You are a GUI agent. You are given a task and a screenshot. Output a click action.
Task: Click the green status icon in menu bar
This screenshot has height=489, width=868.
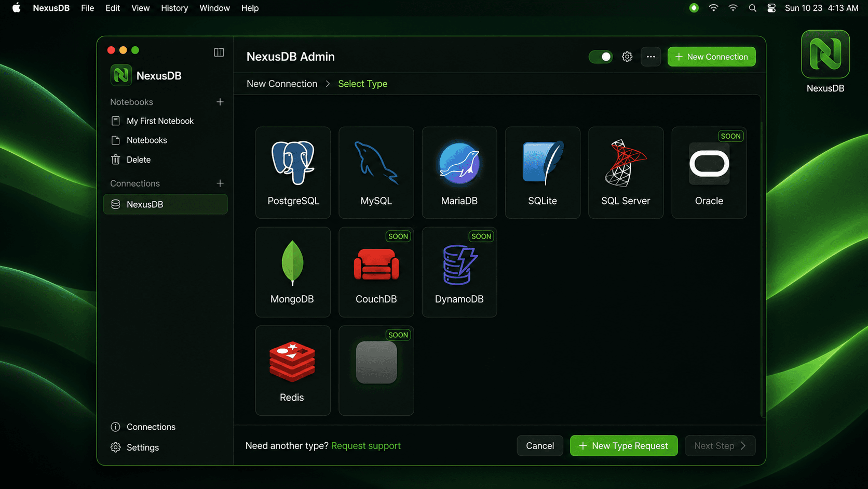pyautogui.click(x=694, y=8)
